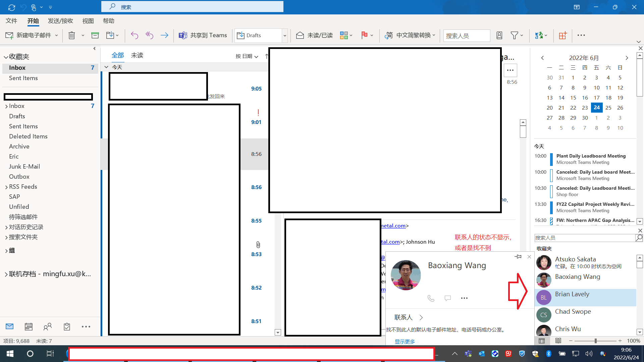Switch to Calendar view in navigation bar

[29, 326]
